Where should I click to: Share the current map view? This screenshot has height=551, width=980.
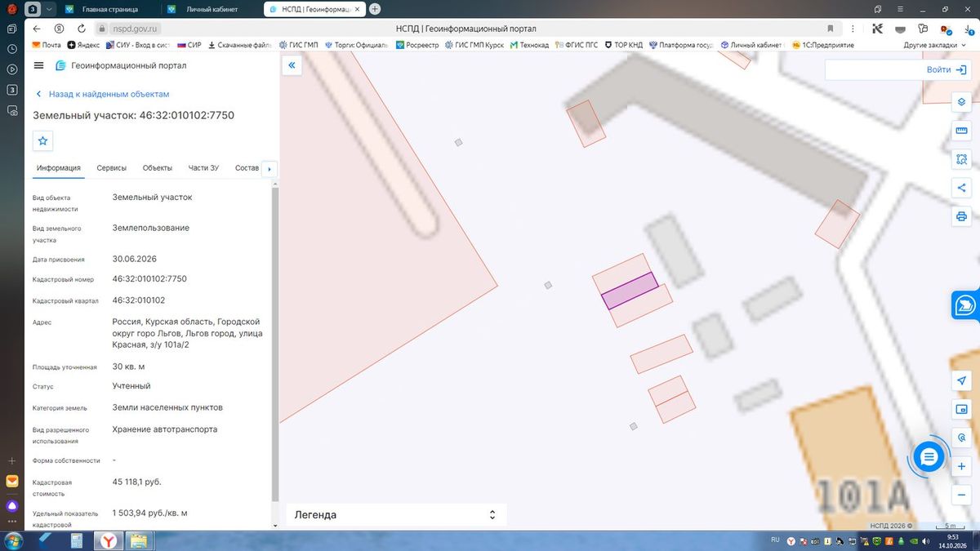point(961,188)
